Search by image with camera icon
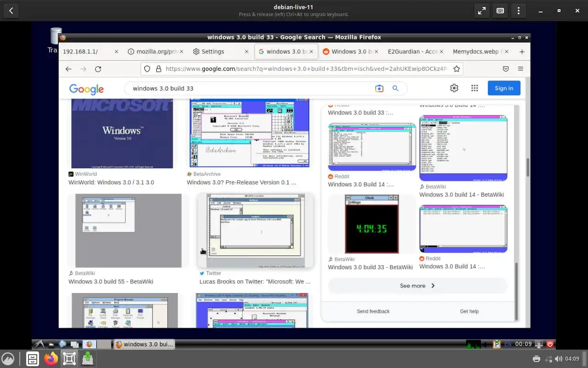The image size is (588, 368). pos(379,88)
